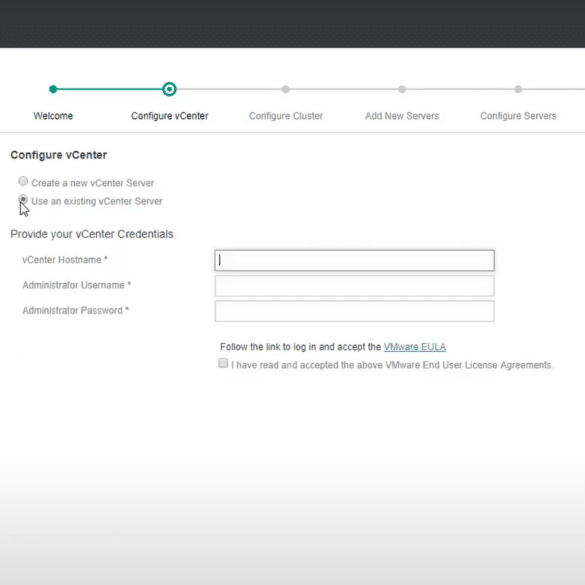The height and width of the screenshot is (585, 585).
Task: Click the Welcome step progress dot
Action: click(x=53, y=89)
